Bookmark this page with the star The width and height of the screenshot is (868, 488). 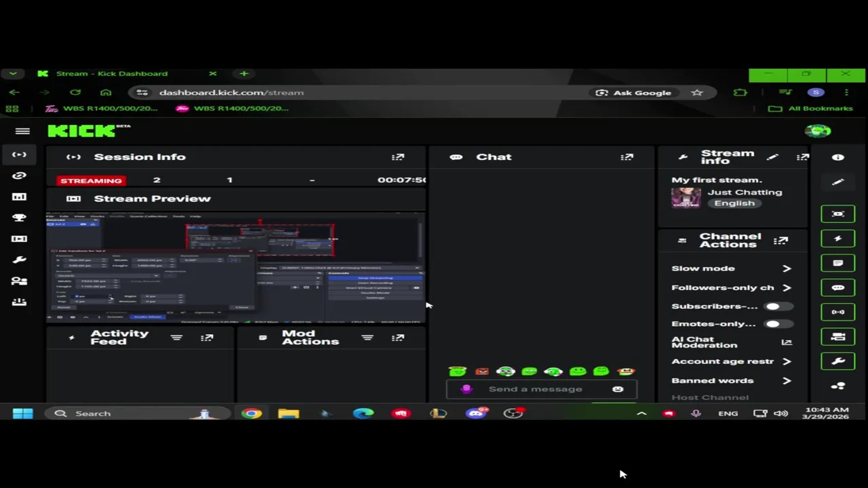[x=697, y=93]
